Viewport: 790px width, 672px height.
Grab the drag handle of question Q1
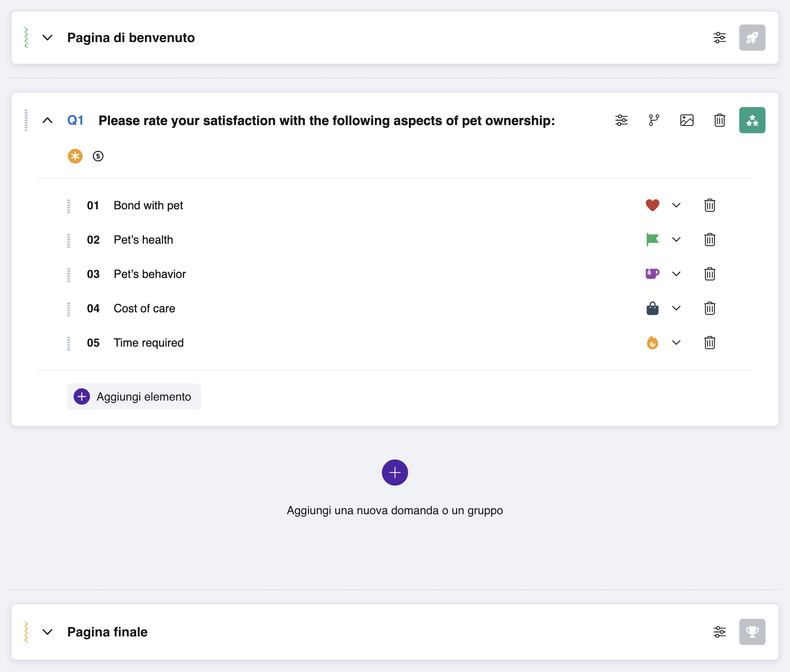(26, 120)
